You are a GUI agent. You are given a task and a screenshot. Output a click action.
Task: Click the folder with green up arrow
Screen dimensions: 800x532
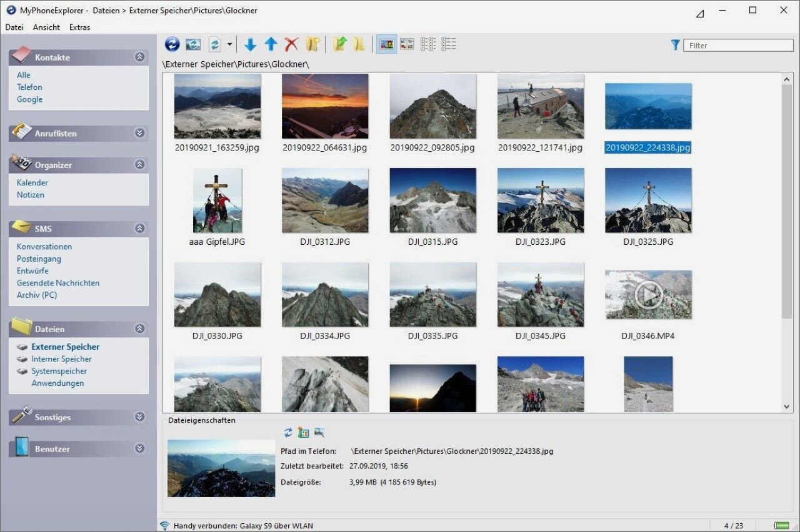click(x=339, y=44)
